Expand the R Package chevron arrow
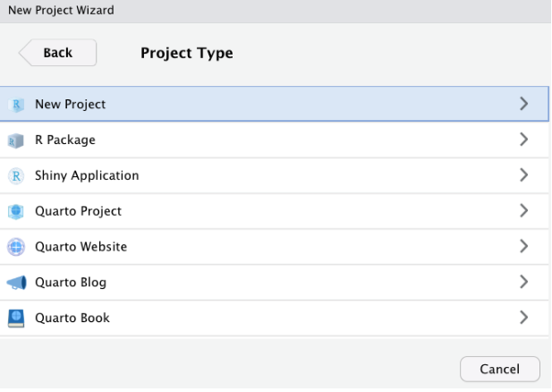552x392 pixels. point(524,140)
